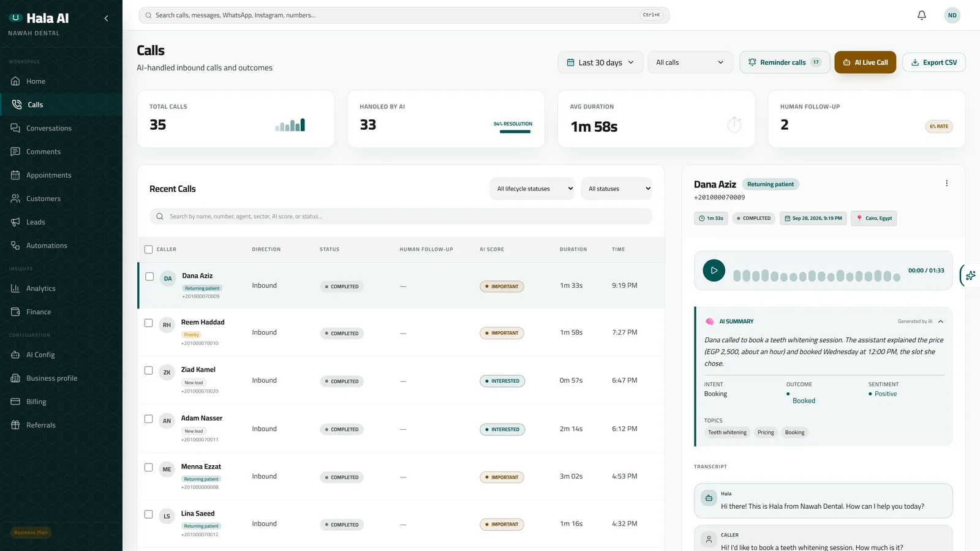The image size is (980, 551).
Task: Open Home in the sidebar
Action: coord(61,81)
